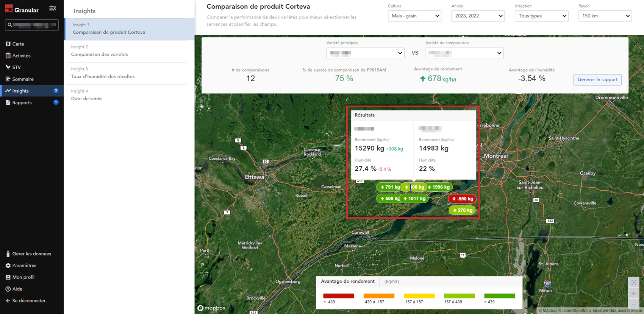Click the 75 % success rate value

coord(344,78)
